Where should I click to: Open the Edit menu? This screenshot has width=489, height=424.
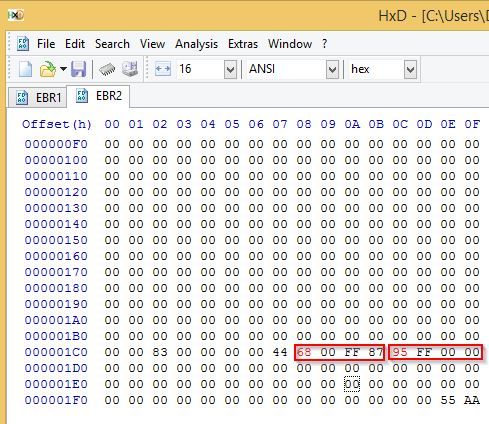pos(75,44)
